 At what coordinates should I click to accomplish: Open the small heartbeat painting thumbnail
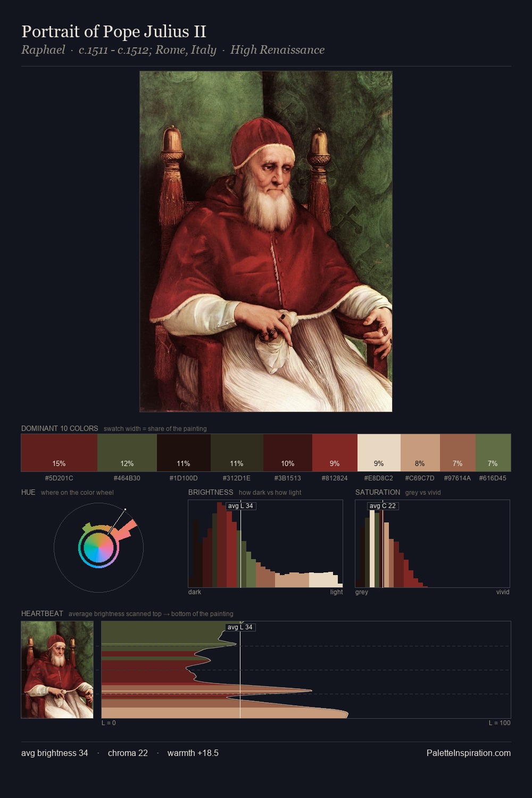[x=57, y=670]
